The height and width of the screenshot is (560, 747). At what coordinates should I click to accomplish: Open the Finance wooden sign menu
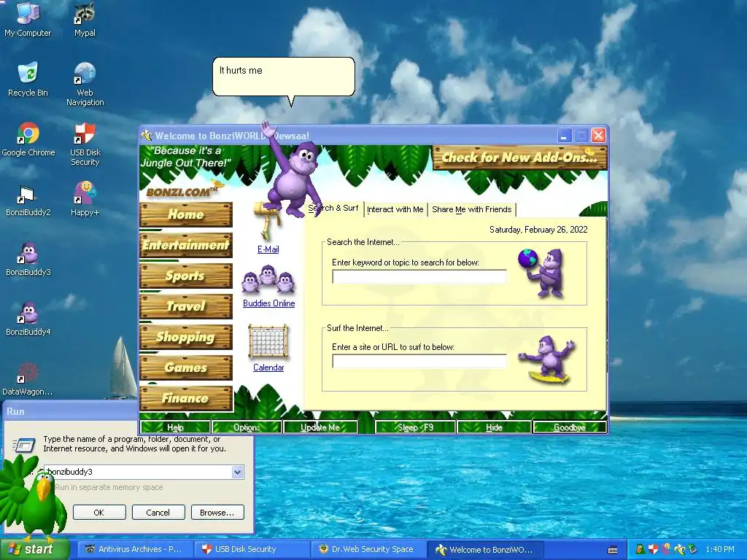[186, 398]
